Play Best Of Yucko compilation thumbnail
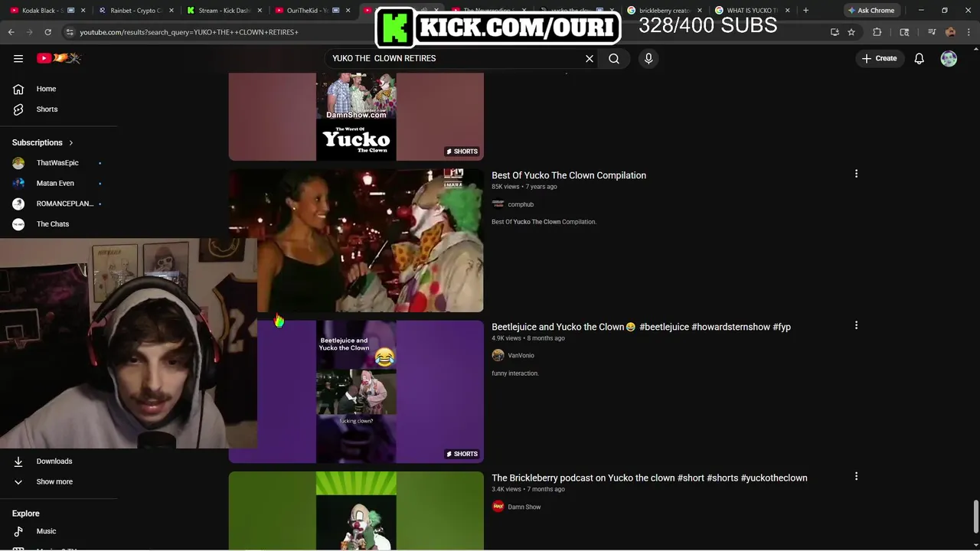 356,240
